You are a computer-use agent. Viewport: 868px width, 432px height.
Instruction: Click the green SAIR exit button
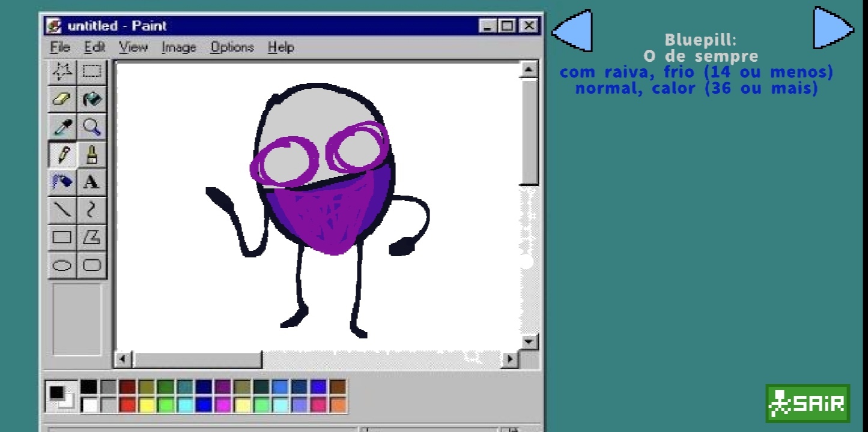(x=808, y=404)
